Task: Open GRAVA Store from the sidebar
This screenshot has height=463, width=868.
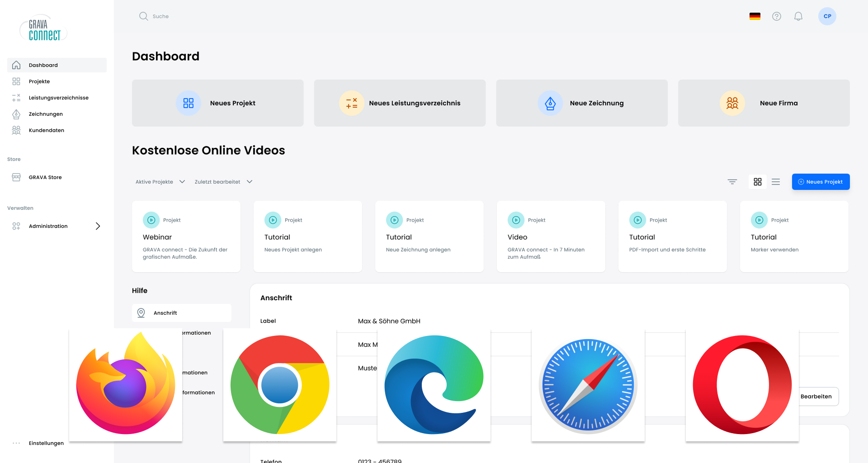Action: [45, 177]
